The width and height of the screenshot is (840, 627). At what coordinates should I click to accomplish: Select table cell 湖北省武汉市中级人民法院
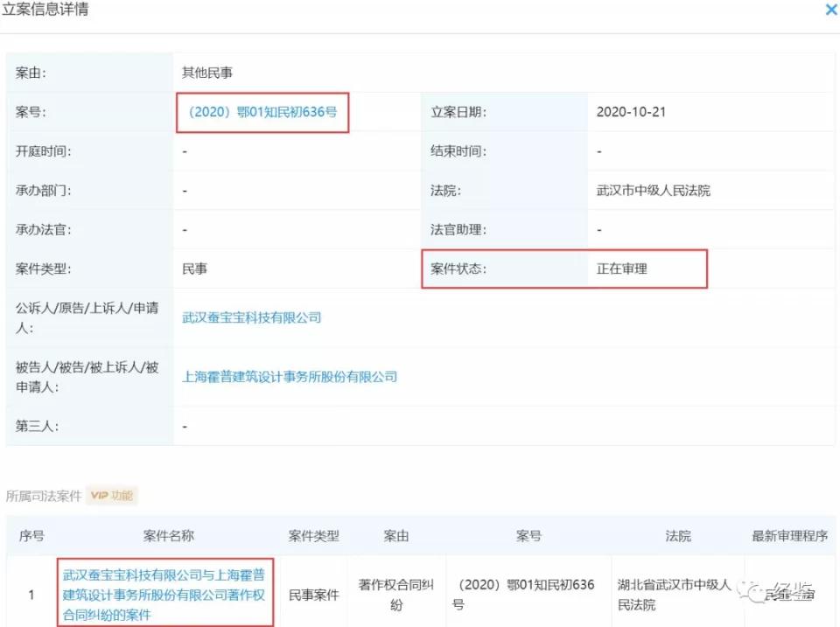pyautogui.click(x=674, y=595)
